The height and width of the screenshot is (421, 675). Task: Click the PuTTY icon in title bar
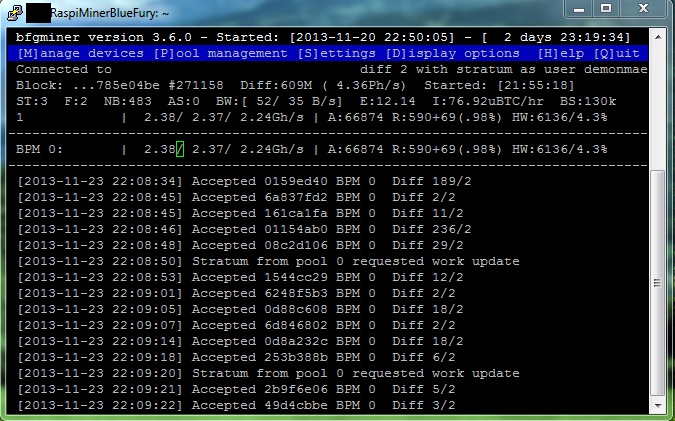pos(15,12)
